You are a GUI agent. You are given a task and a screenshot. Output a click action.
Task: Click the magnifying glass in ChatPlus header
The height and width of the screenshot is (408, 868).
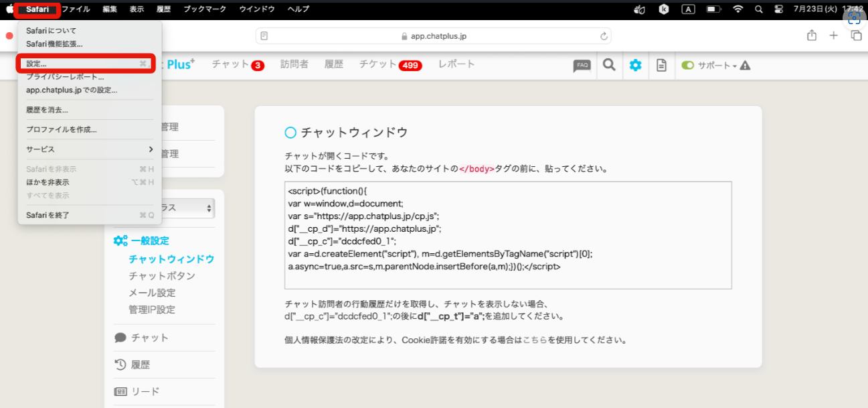pyautogui.click(x=609, y=65)
